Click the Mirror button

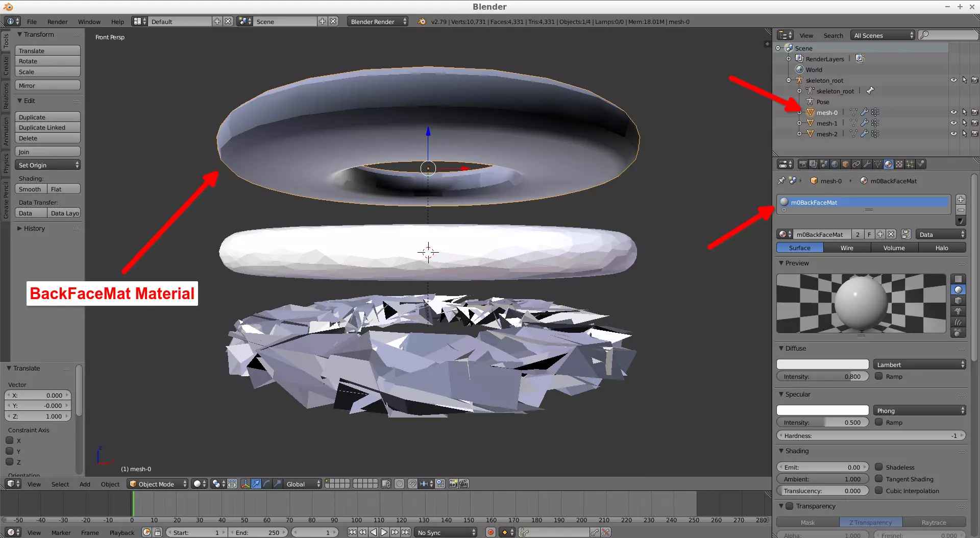(x=47, y=85)
